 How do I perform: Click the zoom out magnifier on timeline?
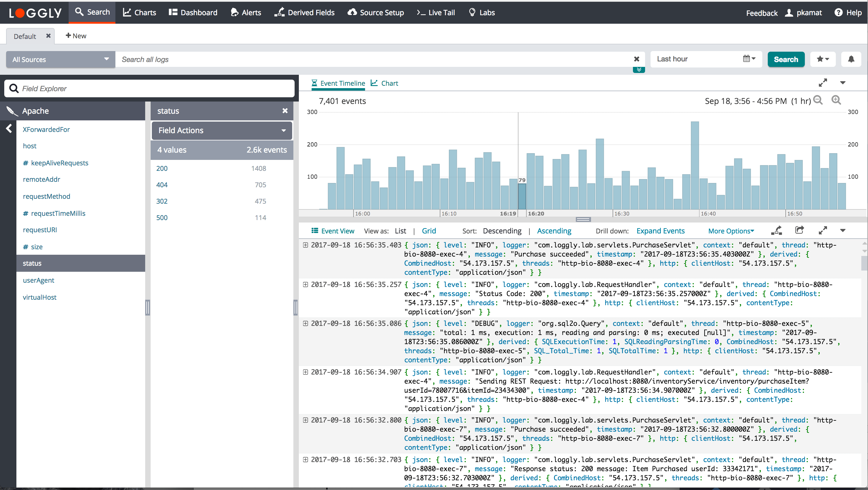[818, 100]
